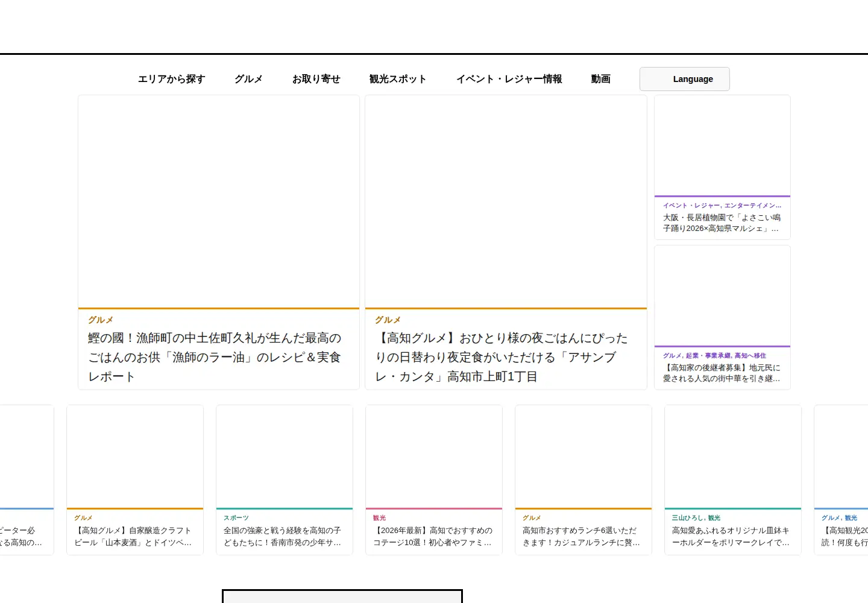Click the 観光 tag on the コテージ10選 card
This screenshot has height=603, width=868.
[379, 518]
